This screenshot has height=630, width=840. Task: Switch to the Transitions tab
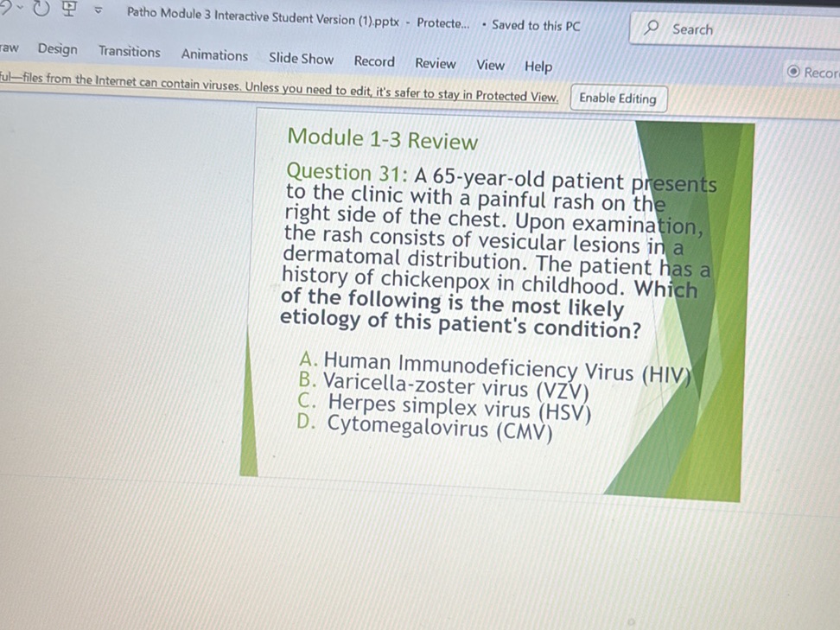[x=129, y=52]
